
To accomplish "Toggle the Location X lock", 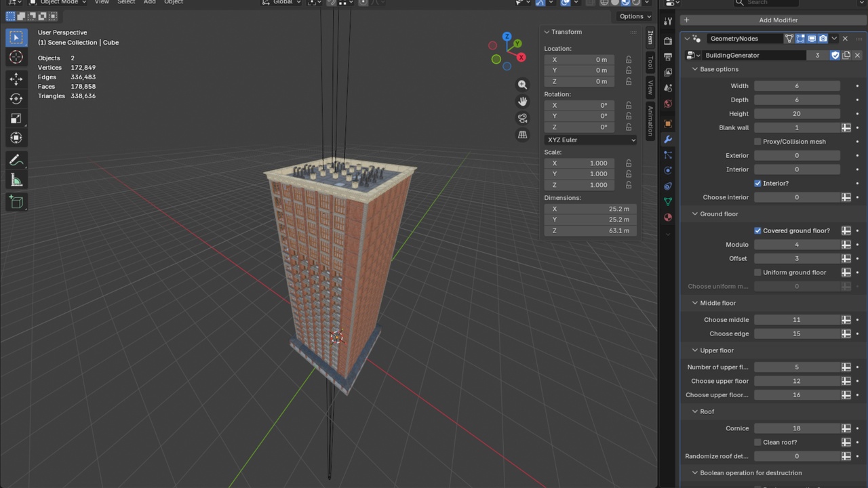I will [x=629, y=60].
